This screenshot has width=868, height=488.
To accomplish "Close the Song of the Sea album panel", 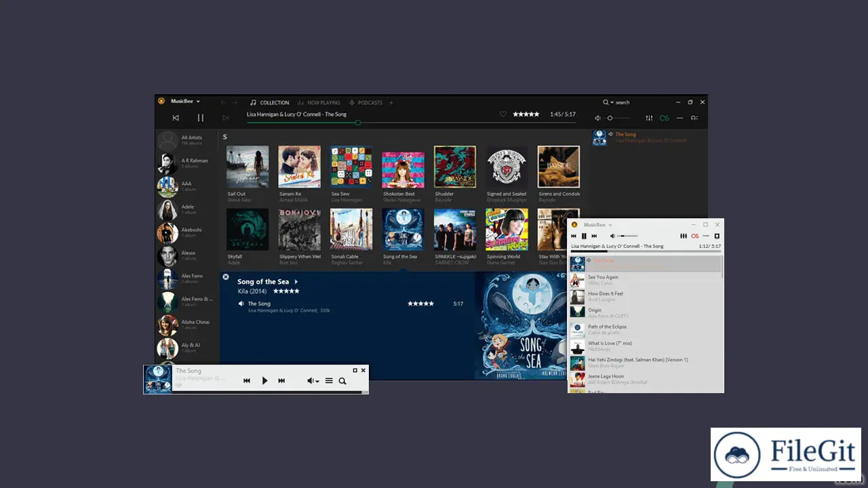I will click(x=226, y=277).
